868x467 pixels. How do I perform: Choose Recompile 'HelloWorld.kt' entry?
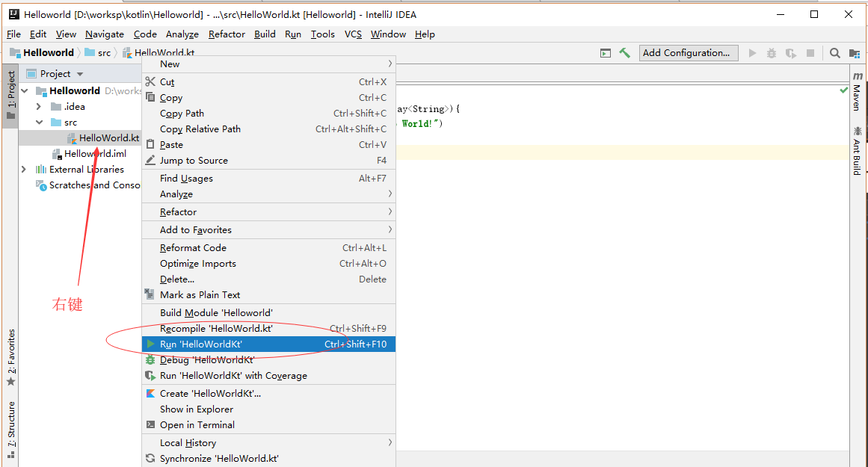[268, 329]
